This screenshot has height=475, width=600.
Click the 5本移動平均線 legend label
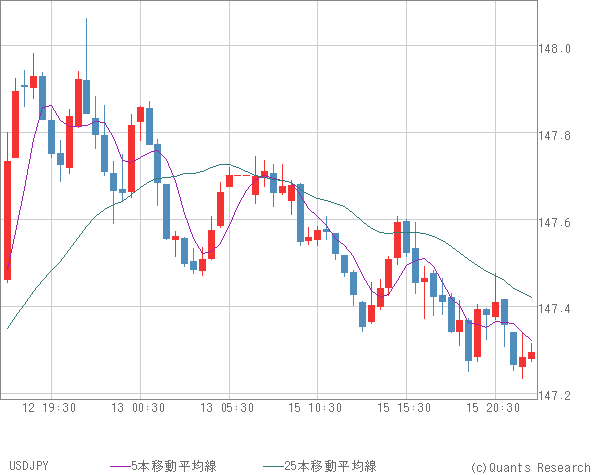point(174,466)
